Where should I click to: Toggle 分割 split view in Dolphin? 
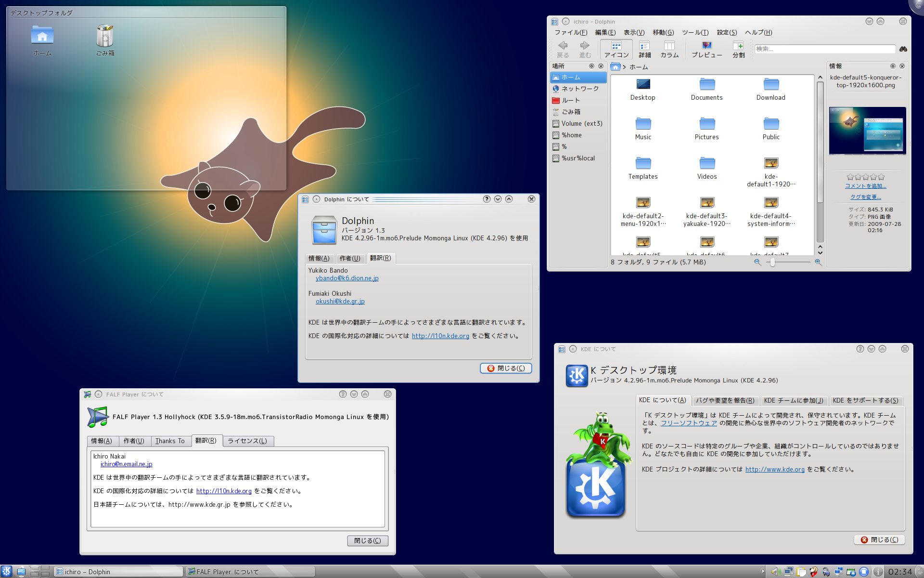[x=738, y=49]
